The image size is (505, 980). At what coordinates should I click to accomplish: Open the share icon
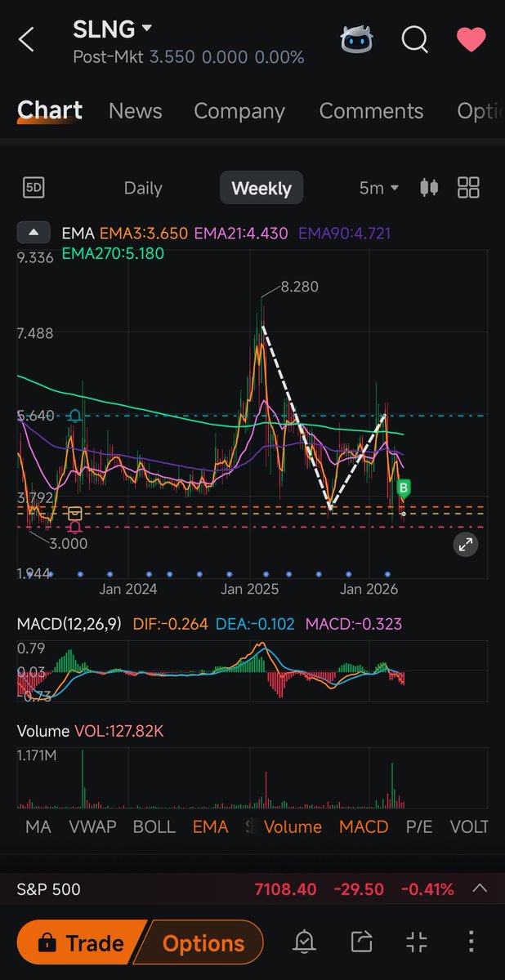361,942
